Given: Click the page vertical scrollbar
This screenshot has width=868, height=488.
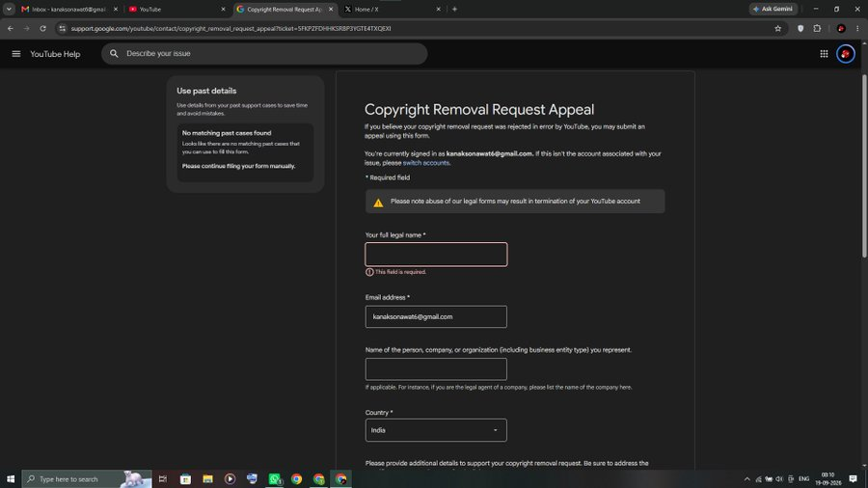Looking at the screenshot, I should 864,166.
